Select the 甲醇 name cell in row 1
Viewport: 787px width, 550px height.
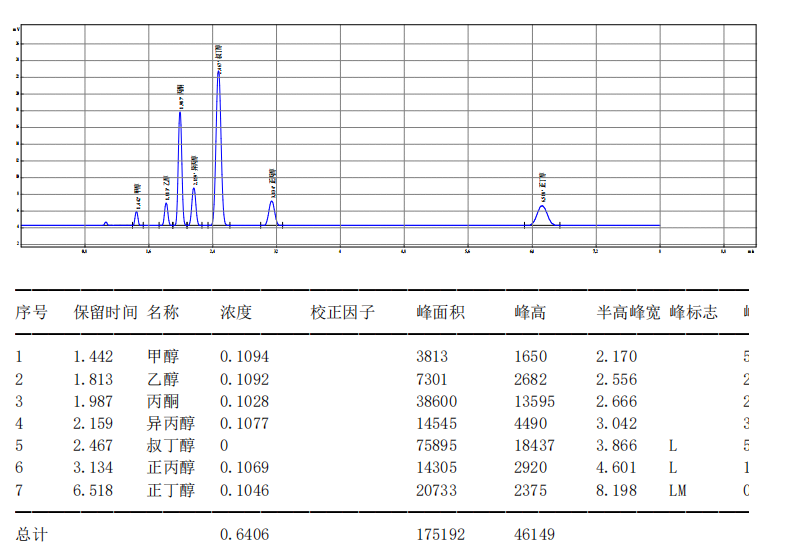click(x=163, y=356)
